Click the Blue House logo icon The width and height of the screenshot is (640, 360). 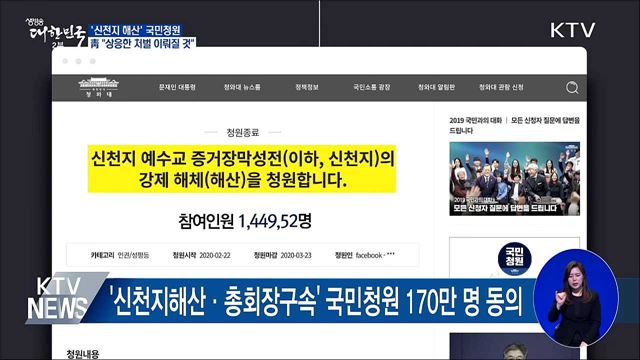click(x=98, y=87)
